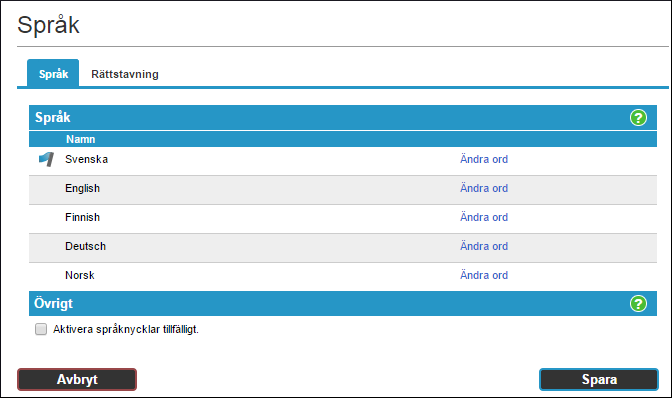Click the Avbryt button
672x398 pixels.
[77, 379]
